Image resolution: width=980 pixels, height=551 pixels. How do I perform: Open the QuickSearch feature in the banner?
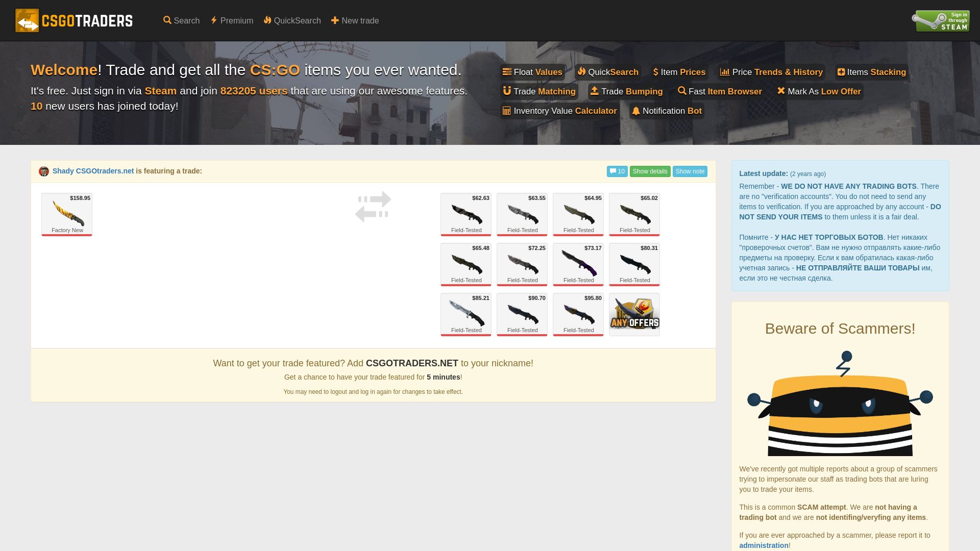pyautogui.click(x=608, y=72)
